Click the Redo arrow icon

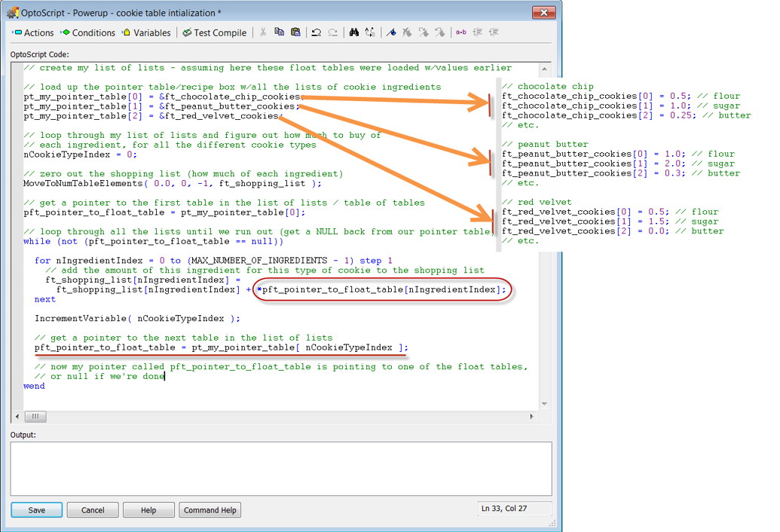pos(334,32)
